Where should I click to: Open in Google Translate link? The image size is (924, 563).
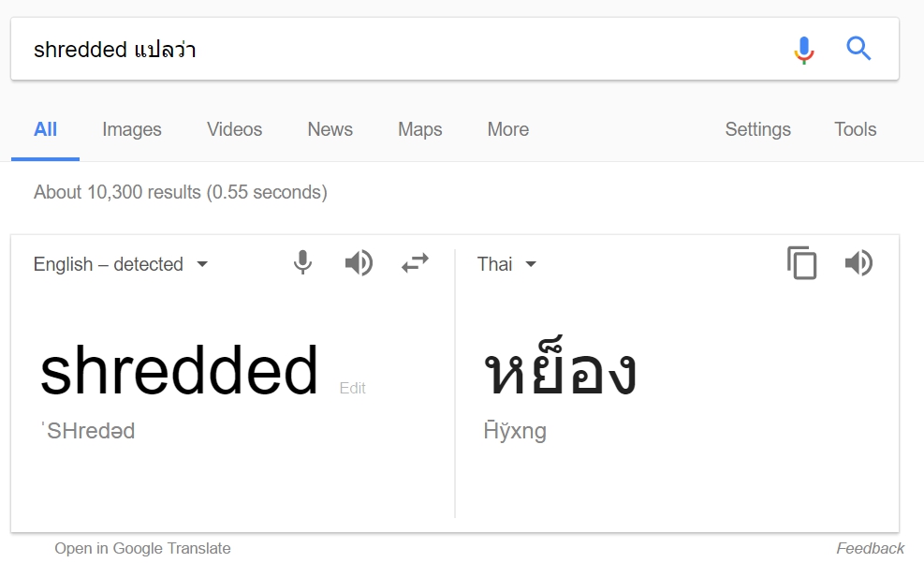(142, 548)
